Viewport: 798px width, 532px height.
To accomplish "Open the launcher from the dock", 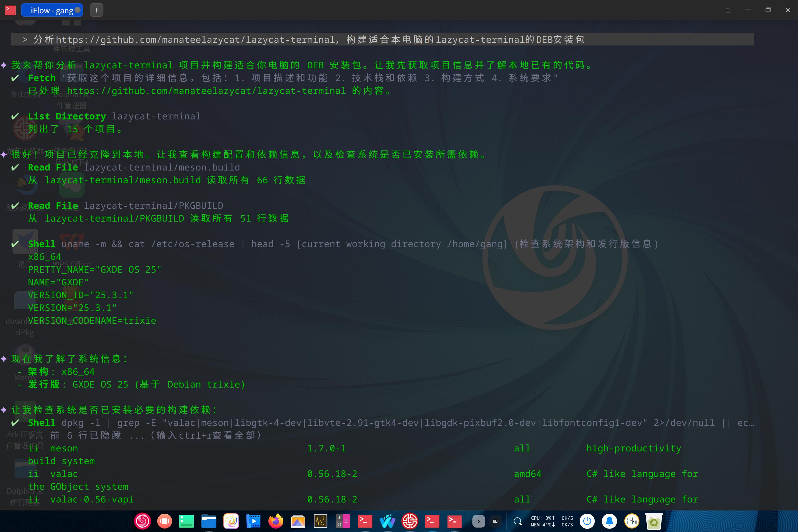I will (143, 521).
